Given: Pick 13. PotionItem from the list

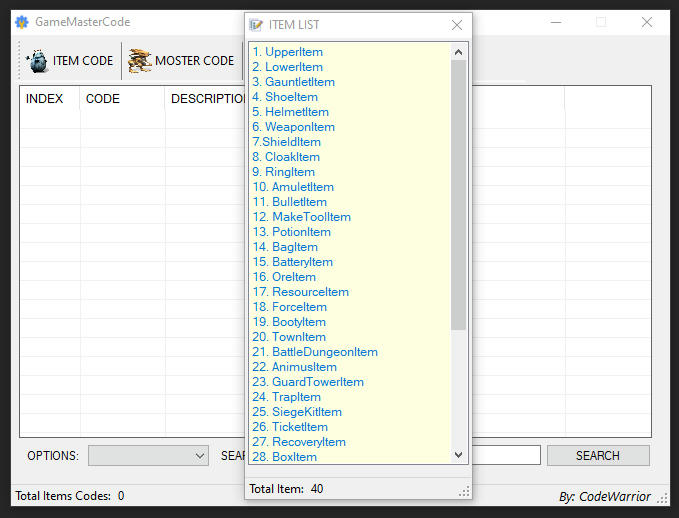Looking at the screenshot, I should click(x=292, y=232).
